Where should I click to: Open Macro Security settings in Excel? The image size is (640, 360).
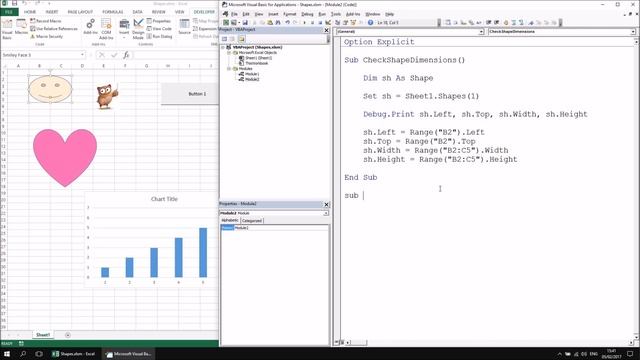point(47,36)
